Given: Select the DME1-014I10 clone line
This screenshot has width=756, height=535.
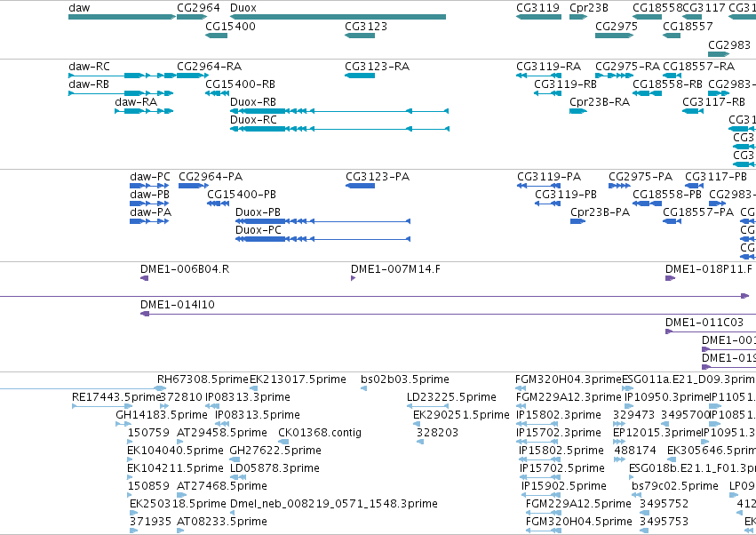Looking at the screenshot, I should (448, 314).
